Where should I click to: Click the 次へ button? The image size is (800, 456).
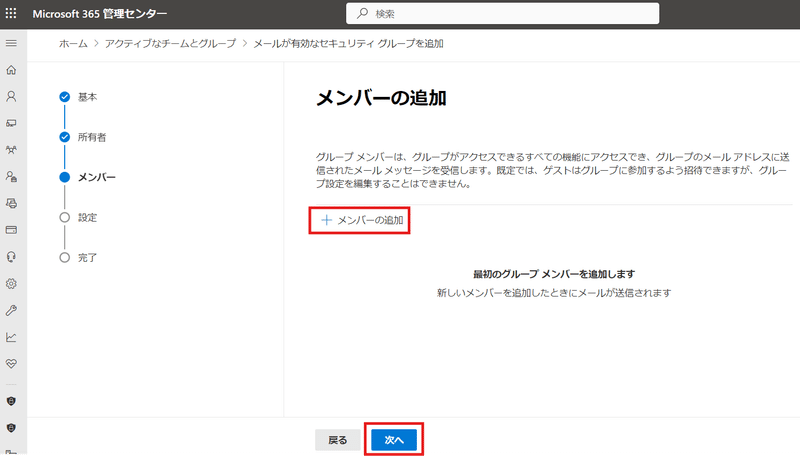click(x=394, y=440)
